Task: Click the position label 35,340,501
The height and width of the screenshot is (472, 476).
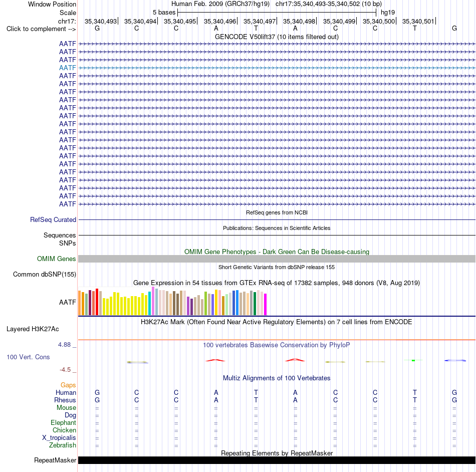Action: (418, 21)
